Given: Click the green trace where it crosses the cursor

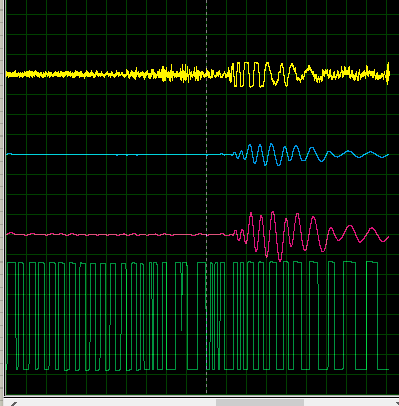Looking at the screenshot, I should point(207,315).
